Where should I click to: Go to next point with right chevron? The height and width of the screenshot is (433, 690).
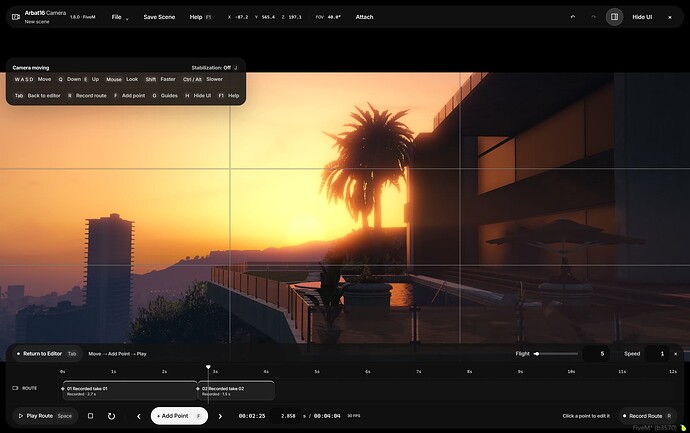point(220,416)
